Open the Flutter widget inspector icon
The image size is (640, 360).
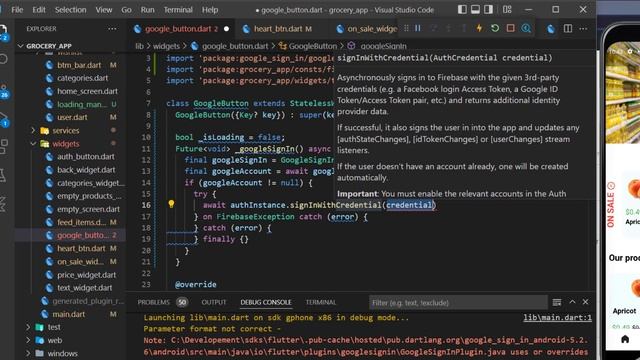tap(526, 28)
